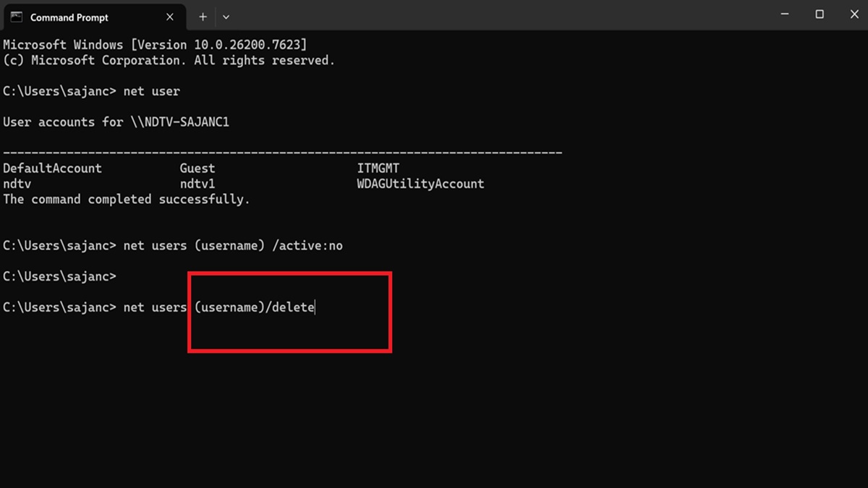The image size is (868, 488).
Task: Click "The command completed successfully." message
Action: pyautogui.click(x=127, y=200)
